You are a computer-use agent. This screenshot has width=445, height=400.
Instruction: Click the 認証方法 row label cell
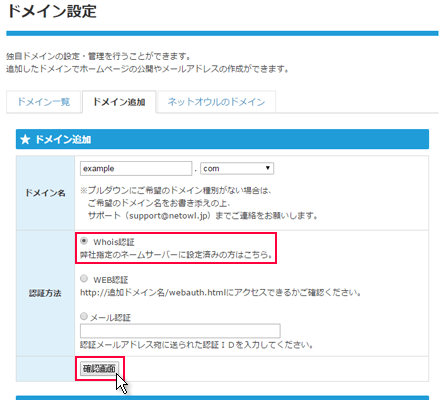[x=45, y=293]
